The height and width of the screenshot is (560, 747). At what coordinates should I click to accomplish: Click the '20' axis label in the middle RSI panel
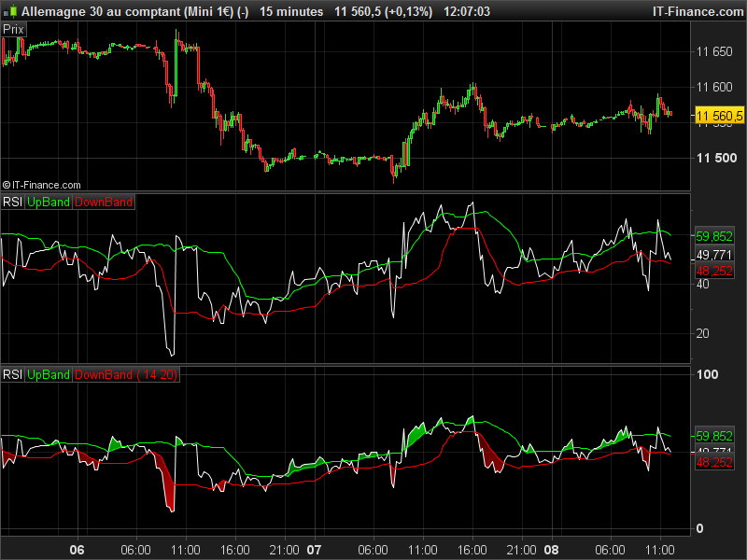pyautogui.click(x=703, y=333)
